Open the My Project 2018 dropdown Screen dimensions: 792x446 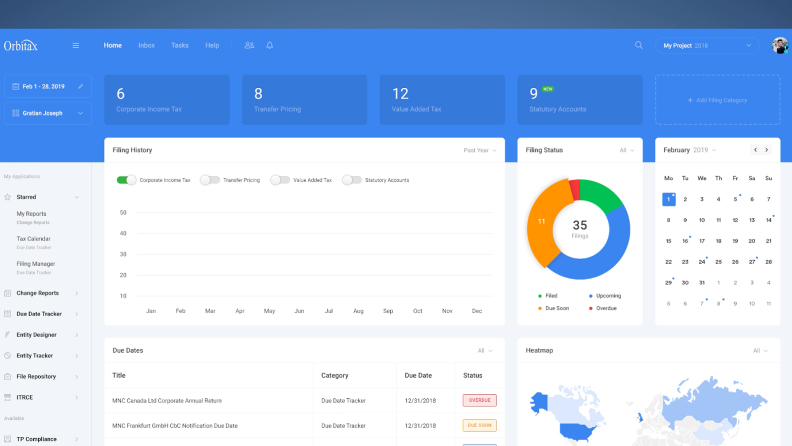tap(708, 45)
